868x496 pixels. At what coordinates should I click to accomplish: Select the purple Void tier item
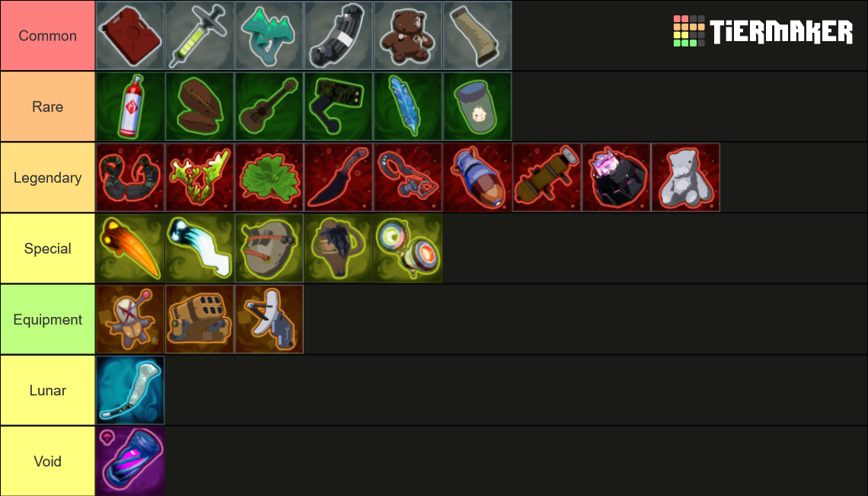click(x=130, y=461)
